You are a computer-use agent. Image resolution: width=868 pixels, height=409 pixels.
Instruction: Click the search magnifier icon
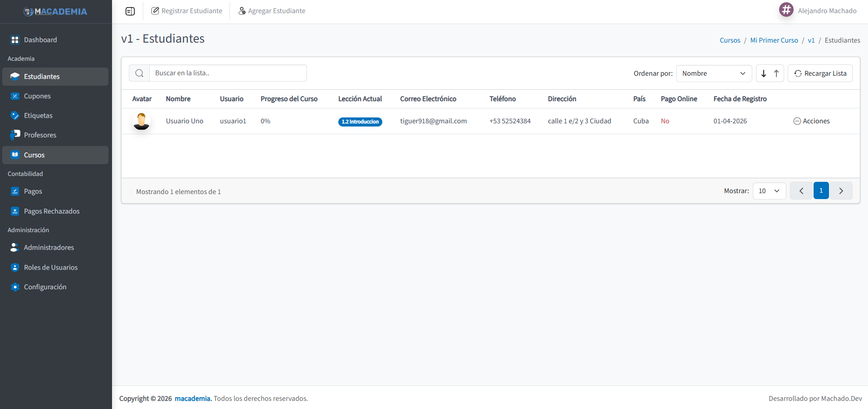[x=139, y=73]
